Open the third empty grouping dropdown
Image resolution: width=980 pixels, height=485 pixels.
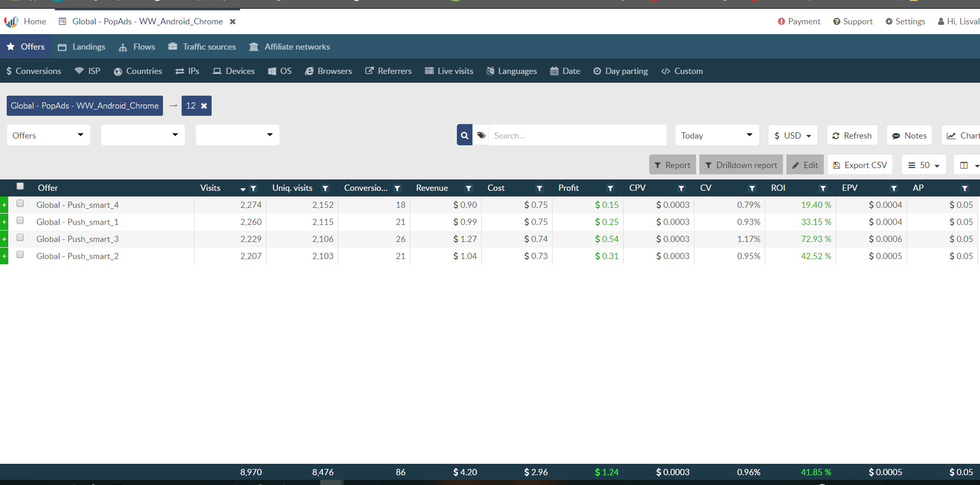(x=237, y=135)
